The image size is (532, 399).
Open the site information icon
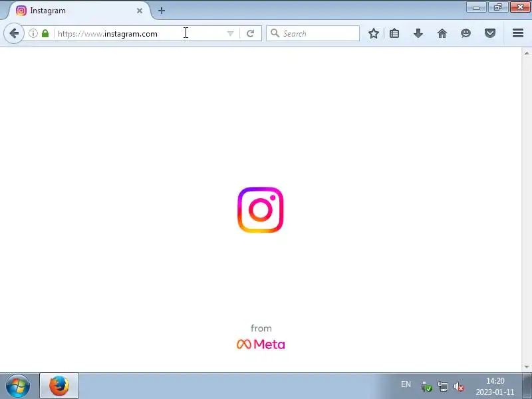(33, 33)
